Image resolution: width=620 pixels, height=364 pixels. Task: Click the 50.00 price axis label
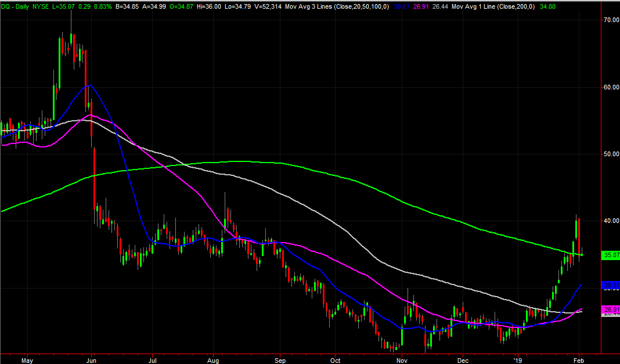coord(610,154)
